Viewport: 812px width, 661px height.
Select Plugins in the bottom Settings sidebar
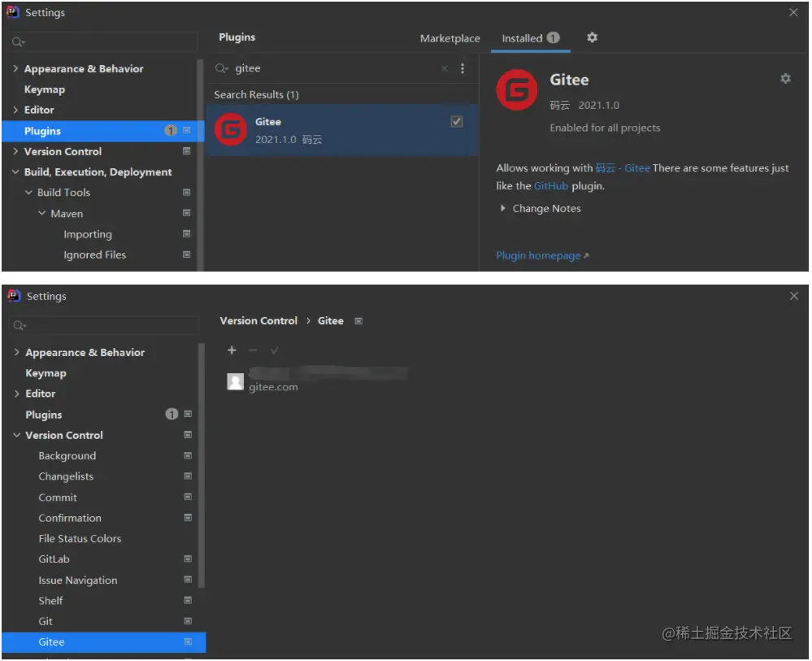click(44, 415)
